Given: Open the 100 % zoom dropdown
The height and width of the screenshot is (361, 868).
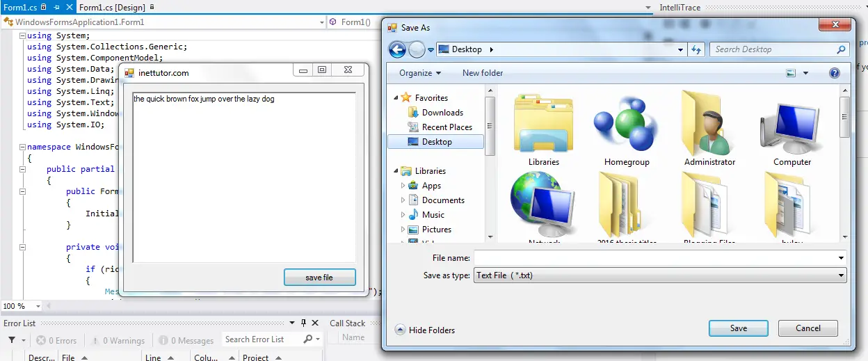Looking at the screenshot, I should tap(38, 306).
